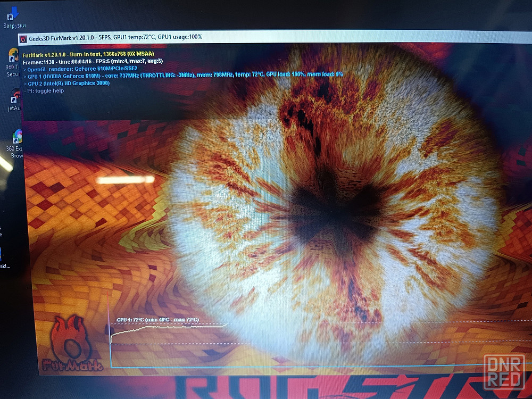This screenshot has width=532, height=399.
Task: Open the Загрузки desktop shortcut
Action: (14, 18)
